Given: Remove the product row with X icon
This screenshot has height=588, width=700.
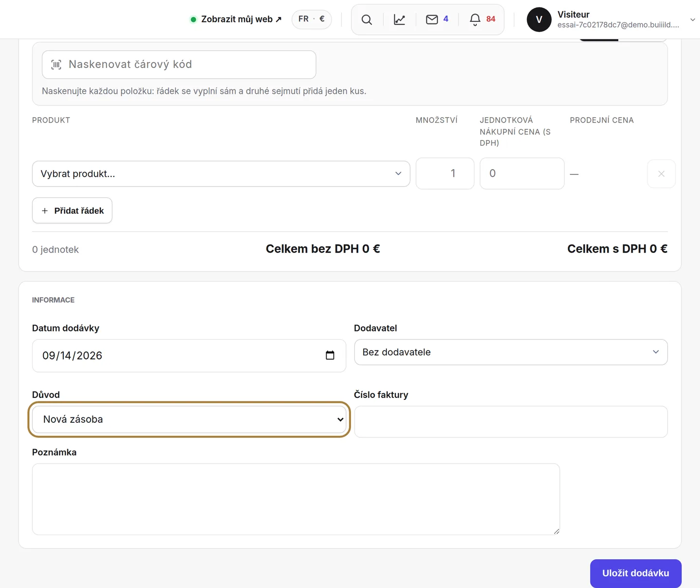Looking at the screenshot, I should [661, 173].
